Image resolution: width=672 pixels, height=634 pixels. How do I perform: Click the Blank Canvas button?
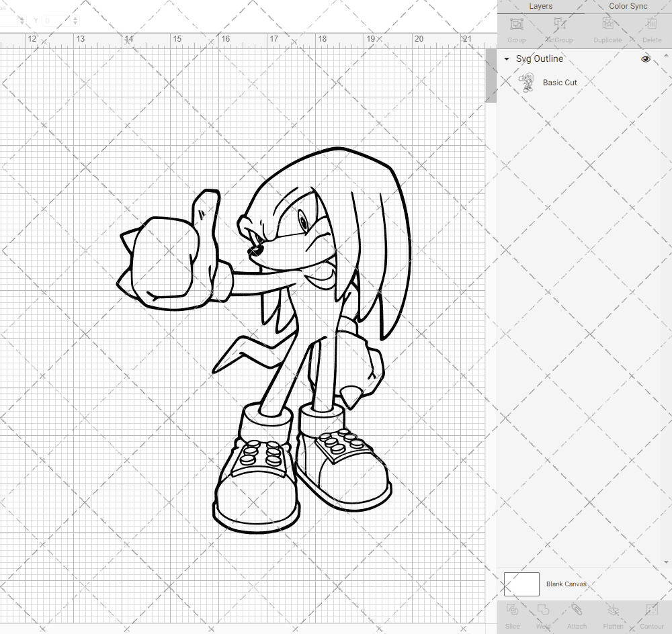566,584
